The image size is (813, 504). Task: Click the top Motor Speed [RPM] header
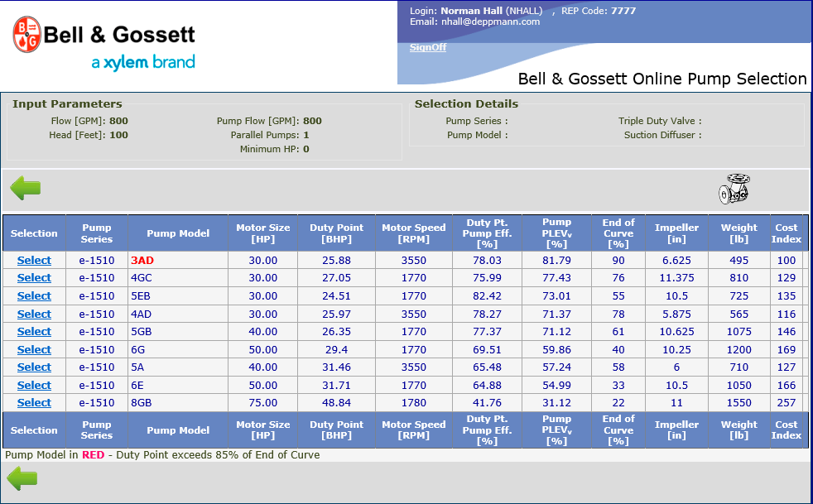tap(414, 233)
